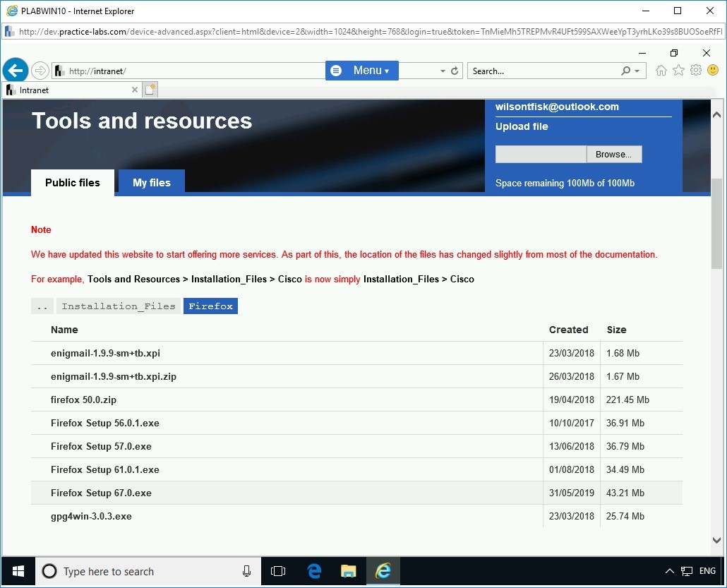Open File Explorer from the taskbar
Image resolution: width=727 pixels, height=588 pixels.
[x=348, y=571]
